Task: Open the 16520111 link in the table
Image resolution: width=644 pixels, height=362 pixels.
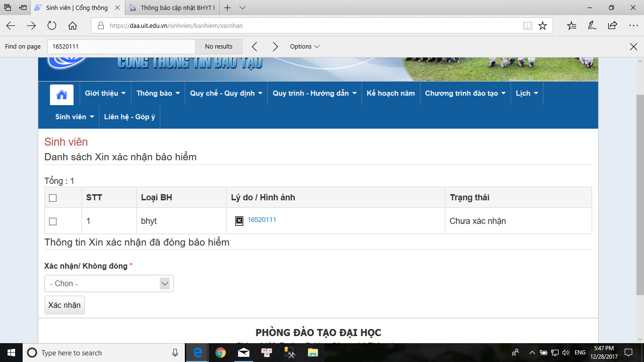Action: [261, 220]
